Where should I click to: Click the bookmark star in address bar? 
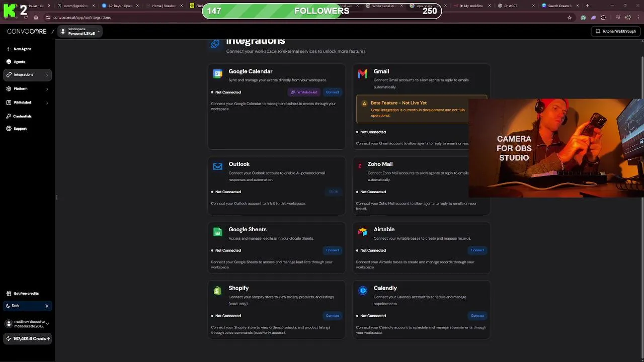pyautogui.click(x=569, y=18)
